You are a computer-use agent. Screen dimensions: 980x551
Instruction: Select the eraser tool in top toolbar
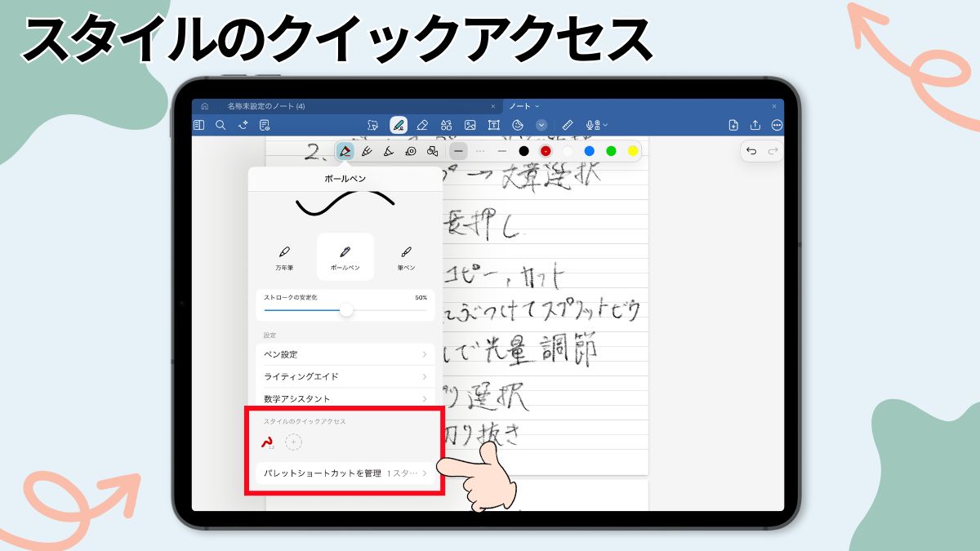pos(422,125)
